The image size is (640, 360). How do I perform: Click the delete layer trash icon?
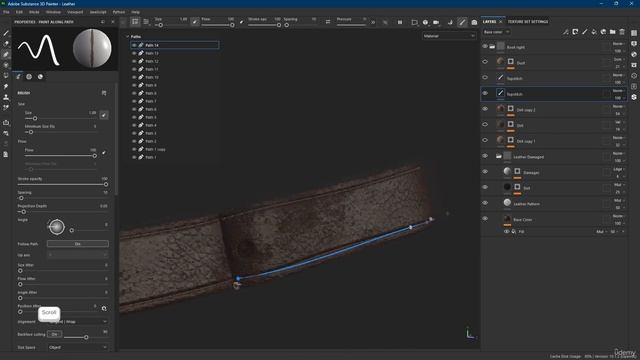(622, 32)
